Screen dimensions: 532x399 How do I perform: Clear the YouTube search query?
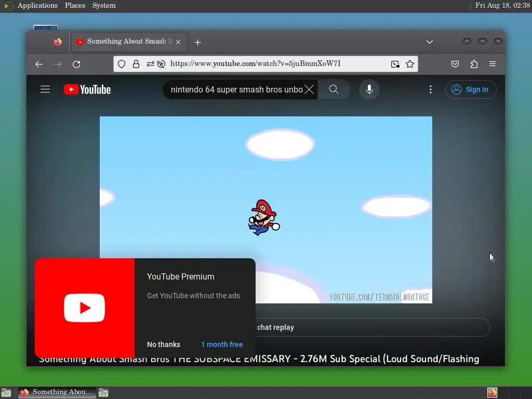point(309,89)
